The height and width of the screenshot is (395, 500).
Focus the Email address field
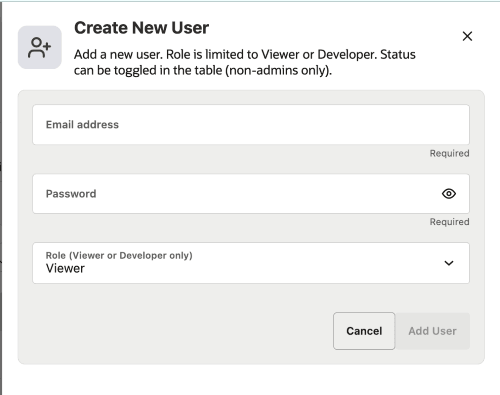click(251, 125)
